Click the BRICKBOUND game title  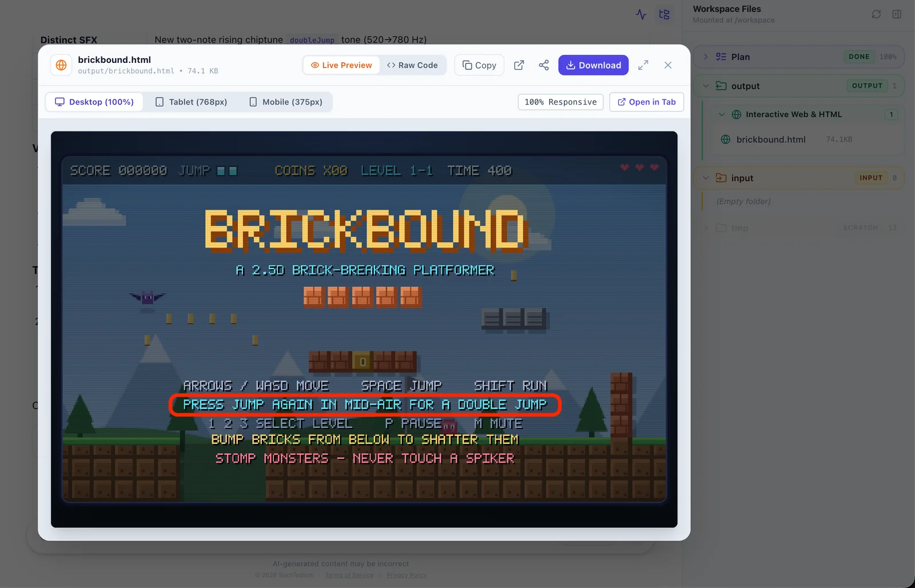pyautogui.click(x=365, y=230)
